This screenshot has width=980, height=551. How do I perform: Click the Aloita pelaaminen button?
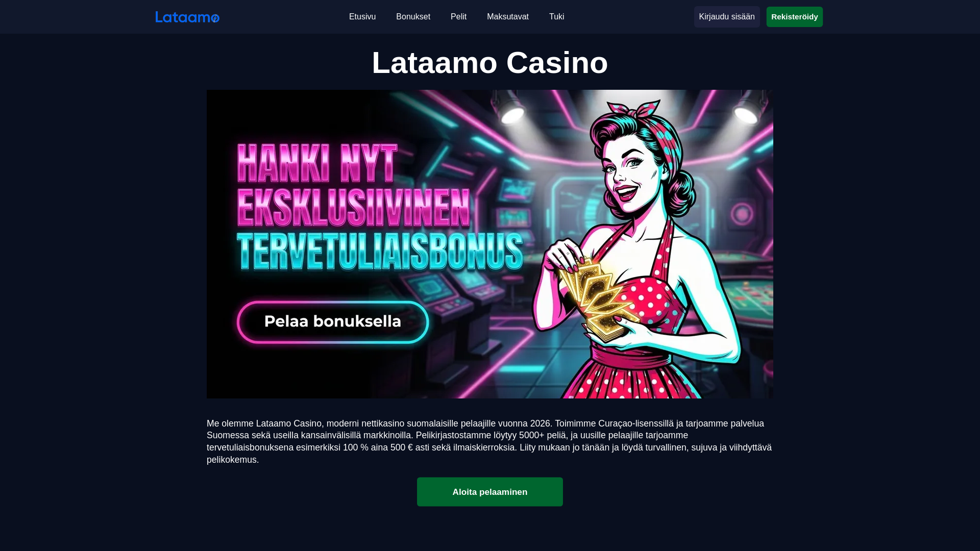click(490, 492)
